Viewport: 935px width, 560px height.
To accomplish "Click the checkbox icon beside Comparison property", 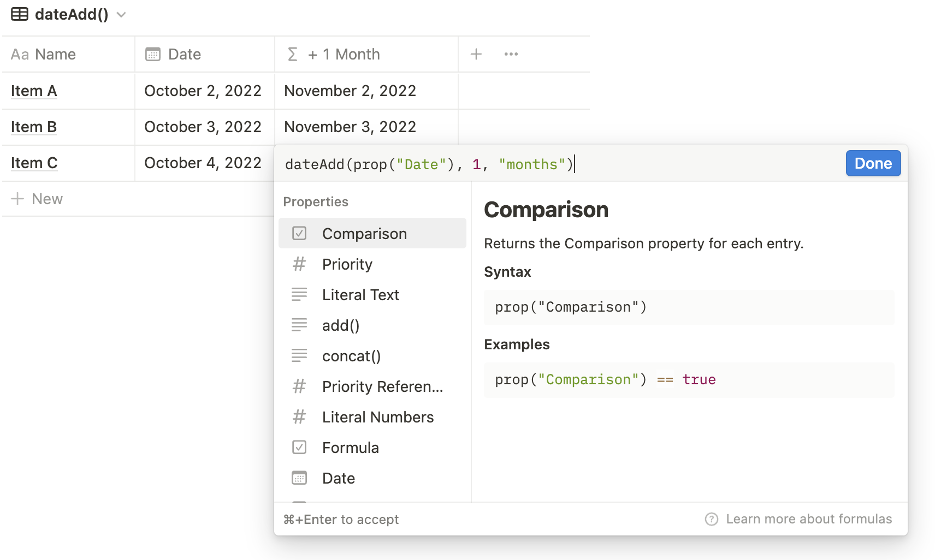I will [x=299, y=233].
